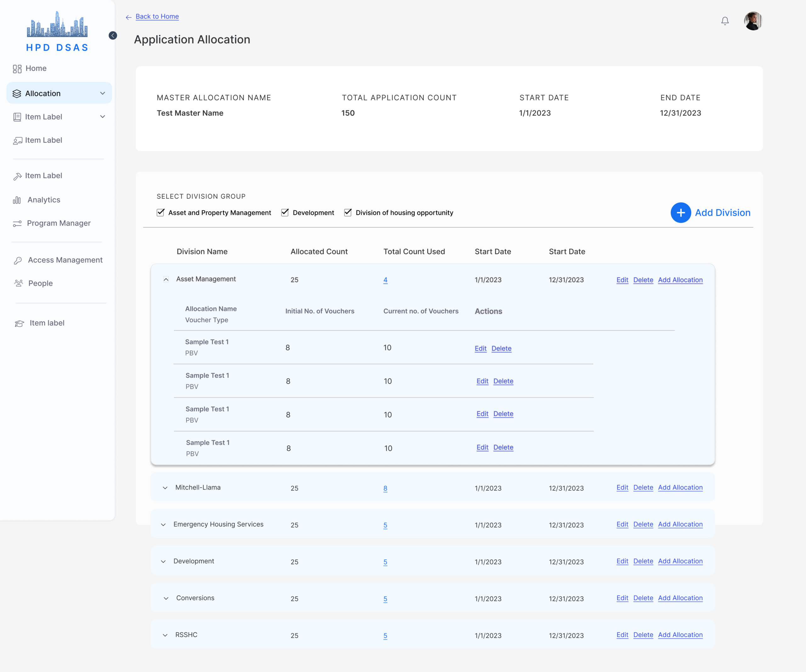Click the Home grid icon in sidebar
Viewport: 806px width, 672px height.
pyautogui.click(x=17, y=69)
